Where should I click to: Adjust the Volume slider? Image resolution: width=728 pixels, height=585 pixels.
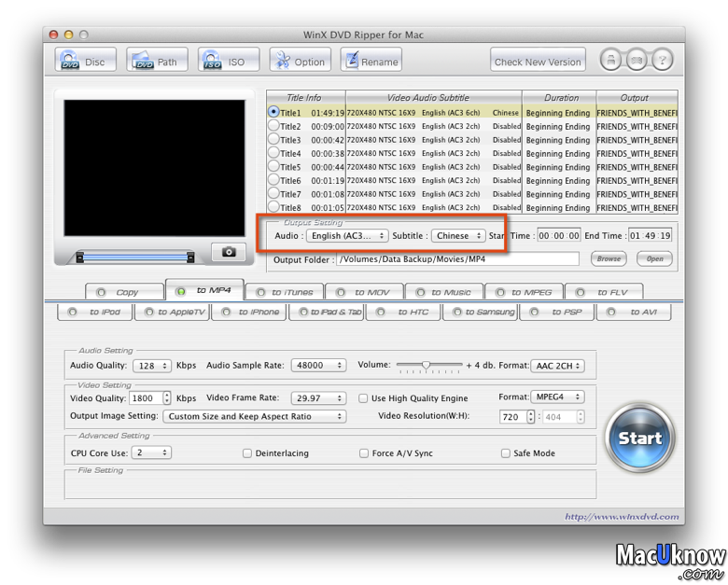[x=426, y=365]
